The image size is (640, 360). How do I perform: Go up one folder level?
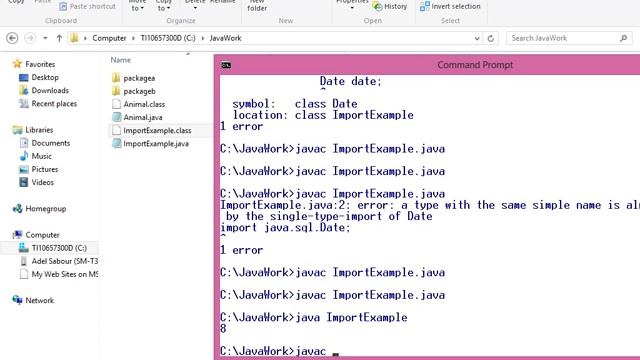click(x=59, y=38)
